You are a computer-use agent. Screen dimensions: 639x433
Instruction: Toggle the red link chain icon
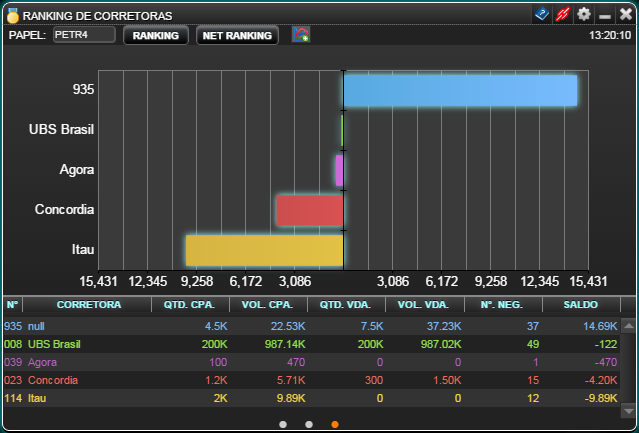tap(562, 15)
